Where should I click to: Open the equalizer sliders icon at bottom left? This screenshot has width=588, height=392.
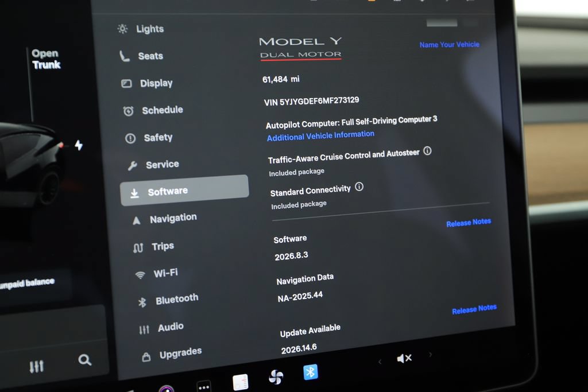tap(37, 366)
